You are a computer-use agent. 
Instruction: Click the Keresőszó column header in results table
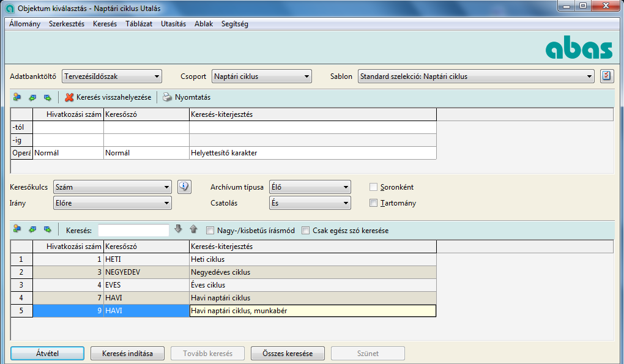(146, 247)
